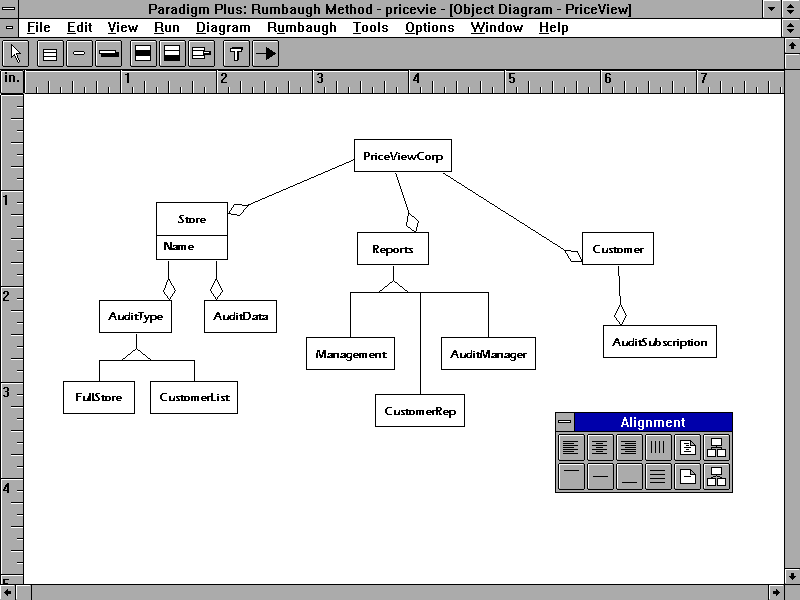Image resolution: width=800 pixels, height=600 pixels.
Task: Click the text 'T' tool in toolbar
Action: [236, 53]
